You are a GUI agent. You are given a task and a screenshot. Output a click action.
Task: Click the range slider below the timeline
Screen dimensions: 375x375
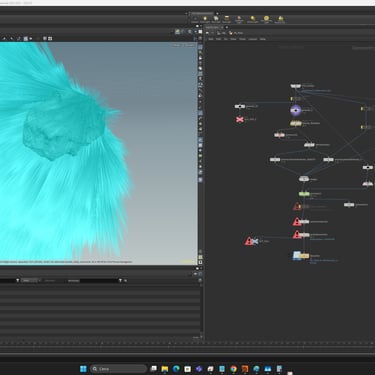187,354
